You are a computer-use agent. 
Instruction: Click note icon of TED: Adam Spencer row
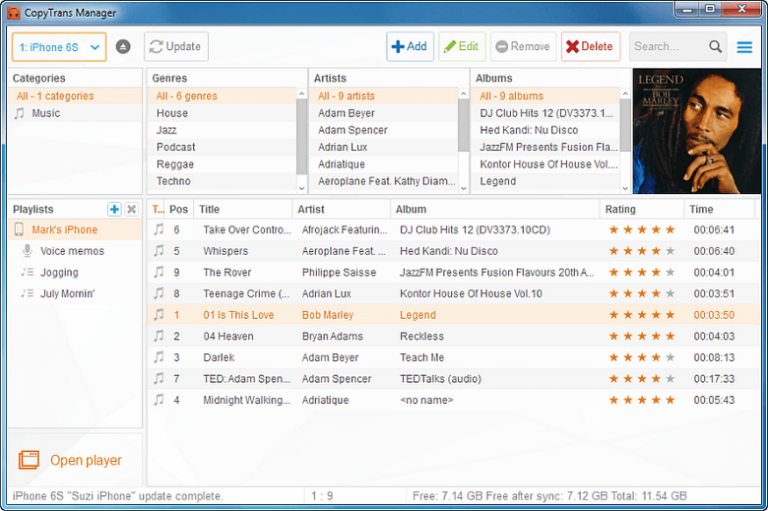click(x=159, y=379)
